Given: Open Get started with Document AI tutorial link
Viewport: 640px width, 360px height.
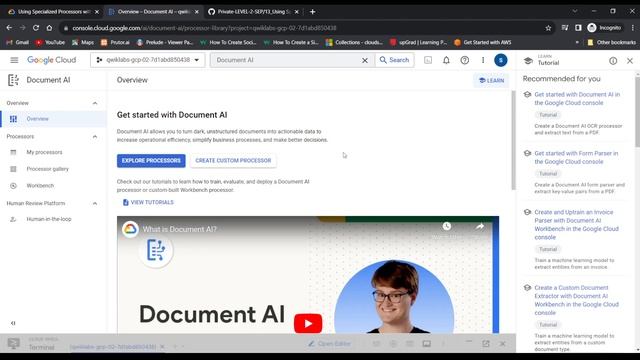Looking at the screenshot, I should (x=577, y=98).
